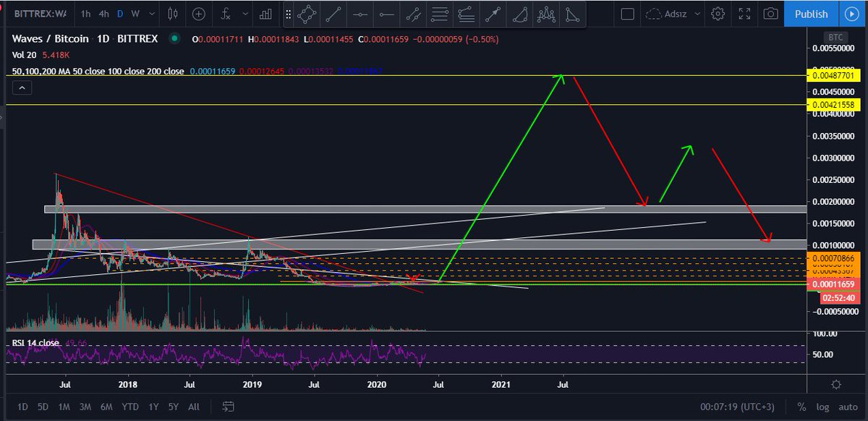This screenshot has width=868, height=421.
Task: Click the 0.00487701 yellow price label
Action: (833, 75)
